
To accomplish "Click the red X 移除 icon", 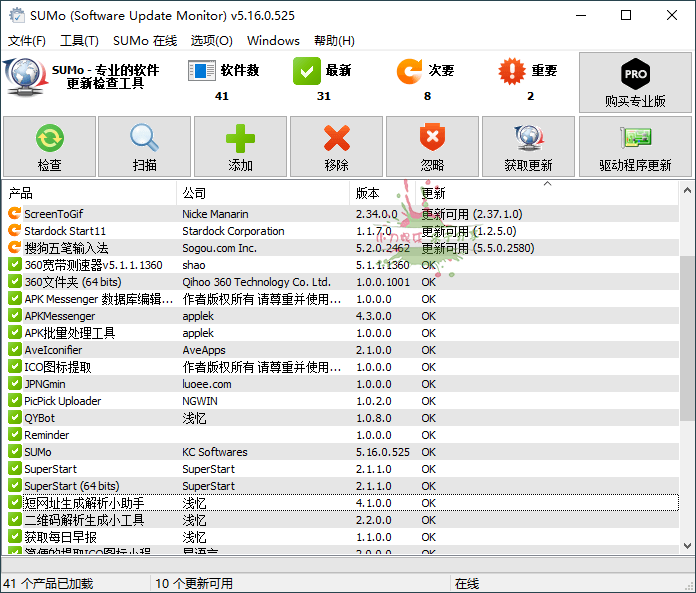I will 337,138.
